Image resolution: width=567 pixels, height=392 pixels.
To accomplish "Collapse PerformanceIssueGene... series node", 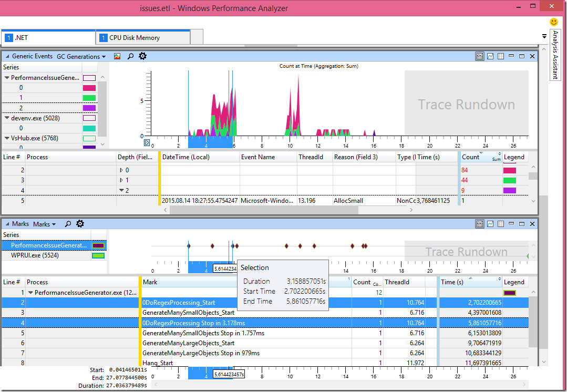I will [7, 78].
